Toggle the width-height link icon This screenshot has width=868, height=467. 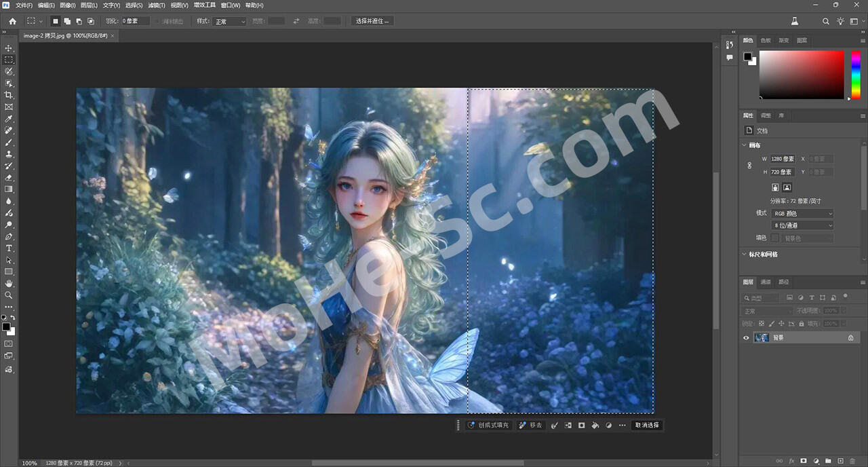[x=749, y=166]
